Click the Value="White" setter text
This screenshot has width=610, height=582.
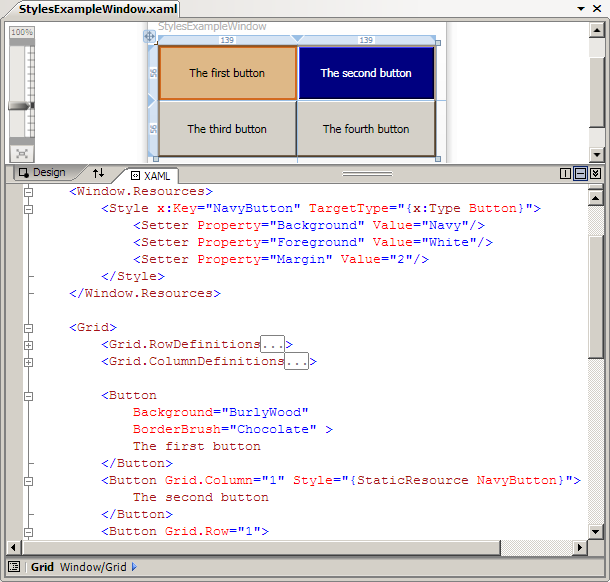click(428, 242)
